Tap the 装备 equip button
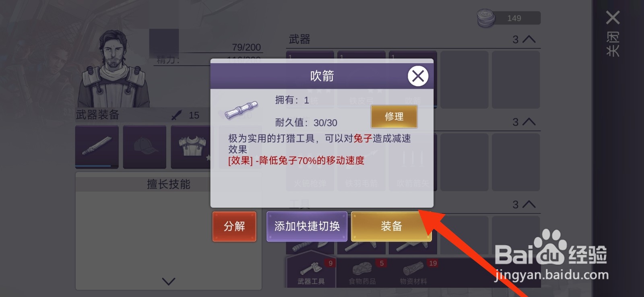The height and width of the screenshot is (297, 644). click(391, 227)
